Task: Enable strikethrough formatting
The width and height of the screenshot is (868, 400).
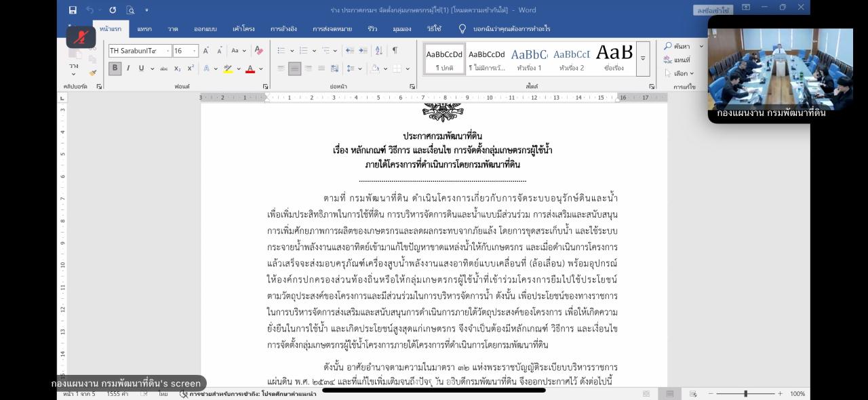Action: click(165, 68)
